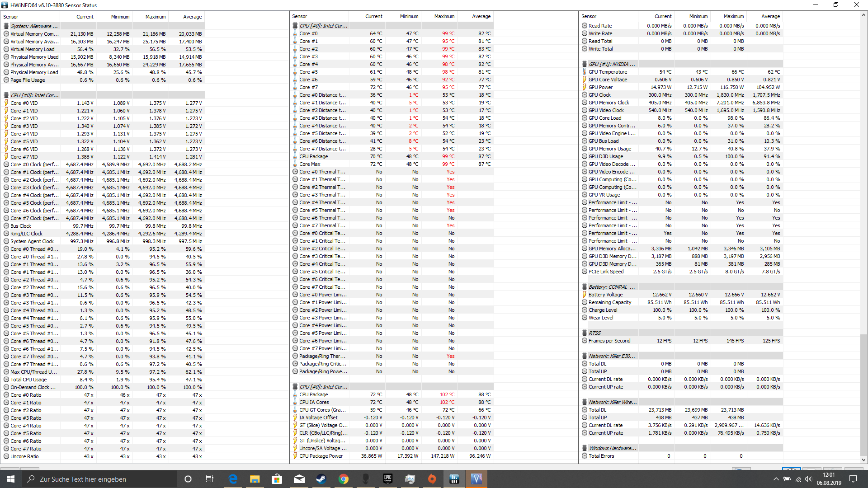Open the Epic Games launcher icon
Image resolution: width=868 pixels, height=488 pixels.
[388, 479]
